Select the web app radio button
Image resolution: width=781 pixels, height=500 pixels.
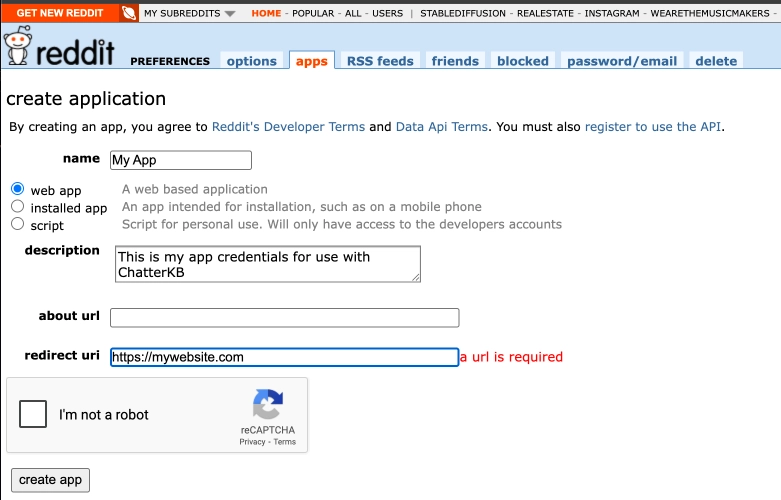pyautogui.click(x=17, y=189)
